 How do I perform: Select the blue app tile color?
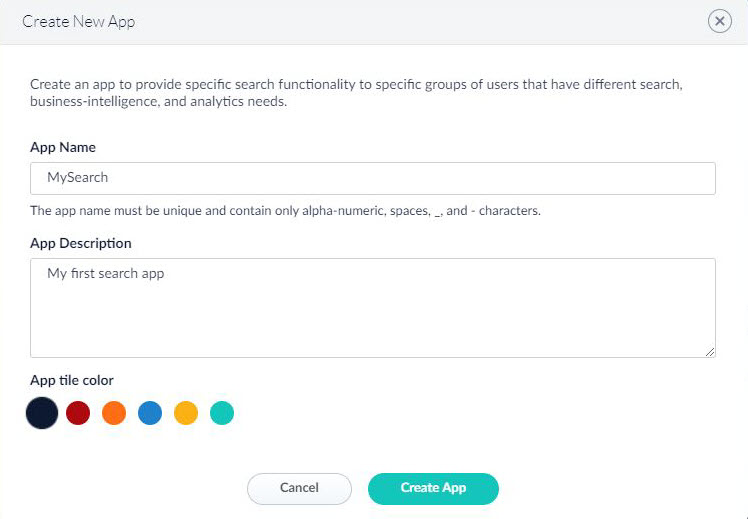[x=150, y=413]
